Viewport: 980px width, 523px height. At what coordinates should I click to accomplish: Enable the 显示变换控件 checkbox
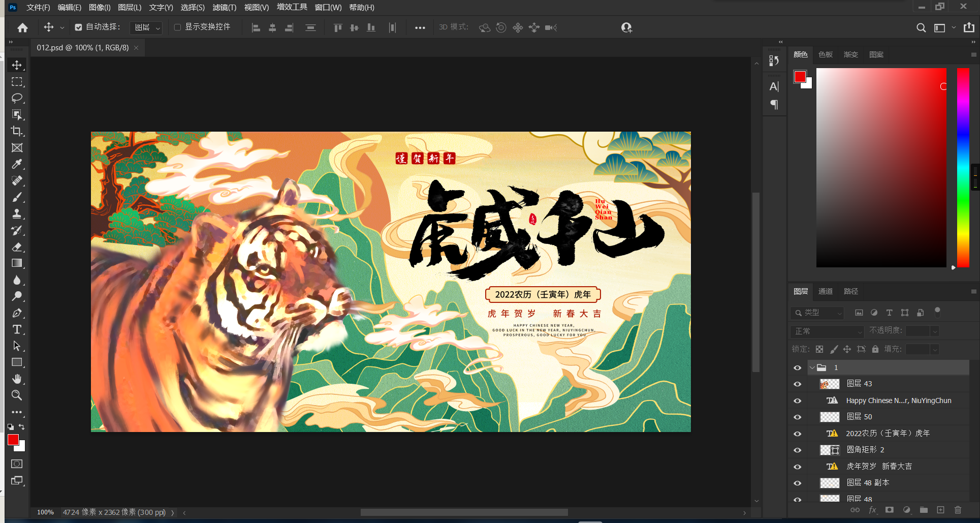tap(177, 27)
